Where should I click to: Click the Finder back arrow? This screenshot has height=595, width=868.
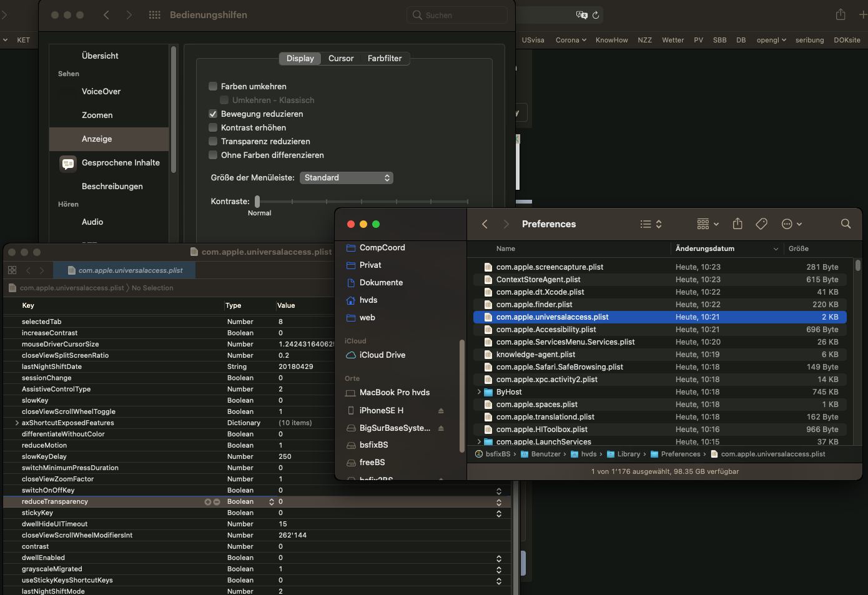[485, 224]
